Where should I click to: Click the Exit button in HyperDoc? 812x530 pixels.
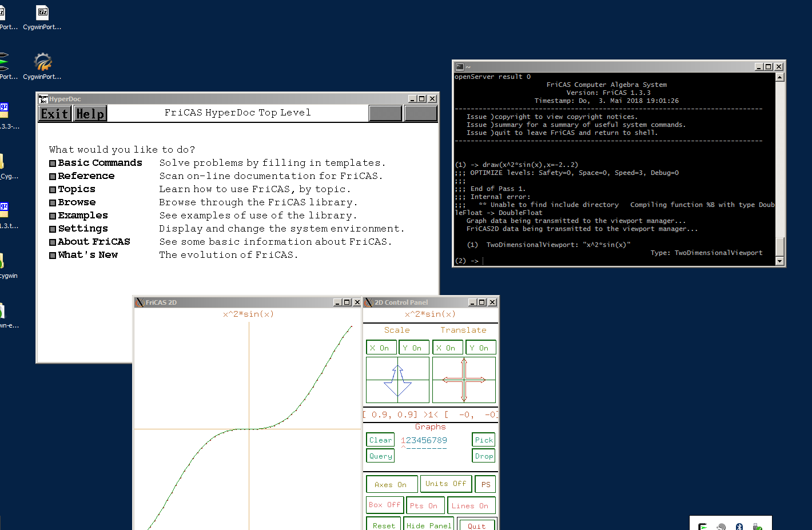point(54,114)
